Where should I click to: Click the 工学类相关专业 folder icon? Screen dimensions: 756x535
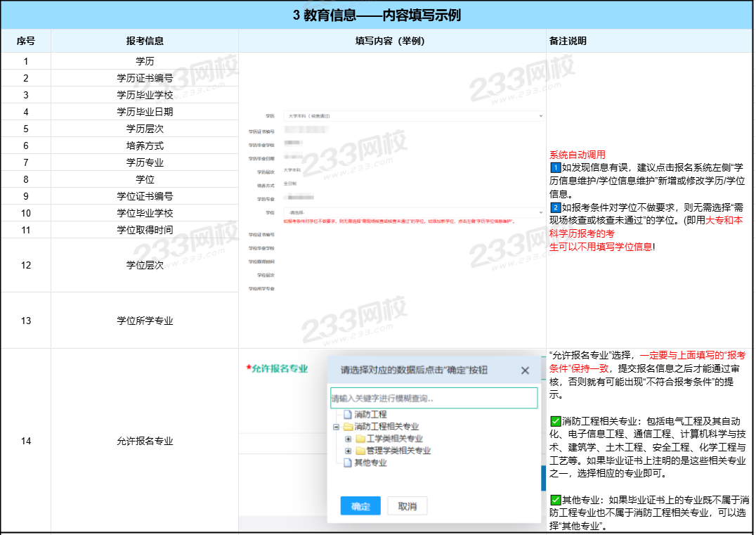tap(360, 439)
